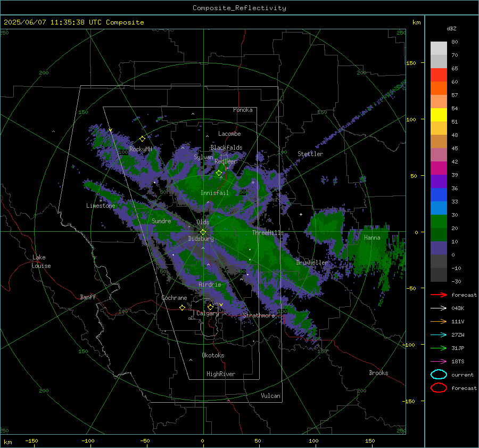
Task: Select the orange swatch between 60 and 57 dBZ
Action: click(439, 88)
